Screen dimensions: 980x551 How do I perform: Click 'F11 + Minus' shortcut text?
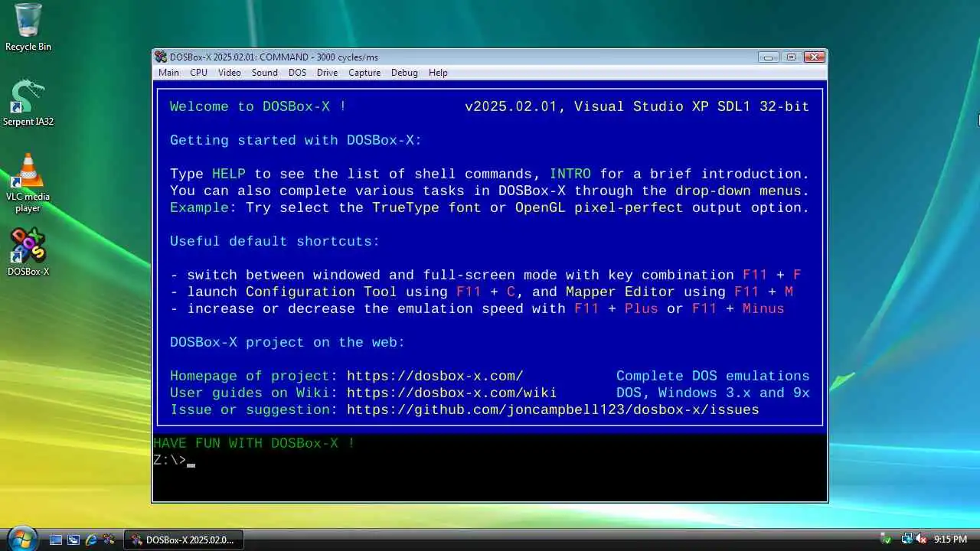(738, 308)
